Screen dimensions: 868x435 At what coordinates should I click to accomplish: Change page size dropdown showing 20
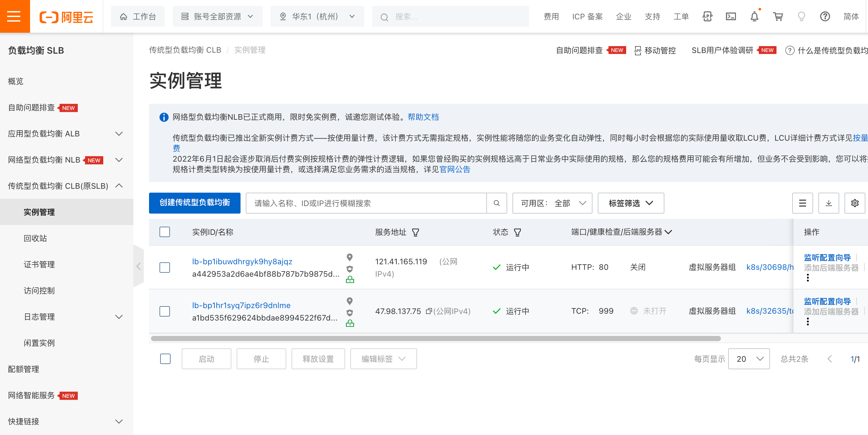749,359
